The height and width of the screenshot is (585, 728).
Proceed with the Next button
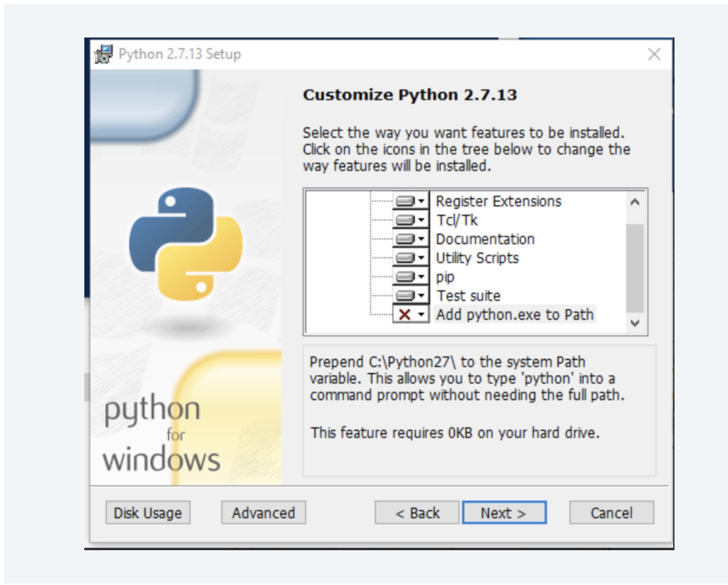pos(505,513)
